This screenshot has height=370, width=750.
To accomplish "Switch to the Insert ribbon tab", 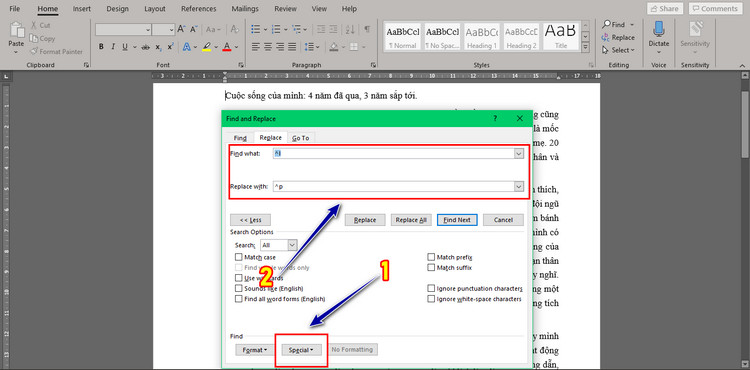I will [82, 9].
